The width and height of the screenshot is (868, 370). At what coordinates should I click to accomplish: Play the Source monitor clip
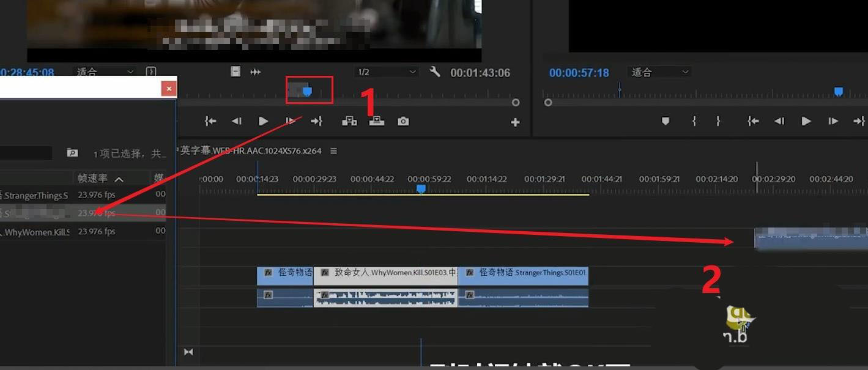(x=263, y=121)
